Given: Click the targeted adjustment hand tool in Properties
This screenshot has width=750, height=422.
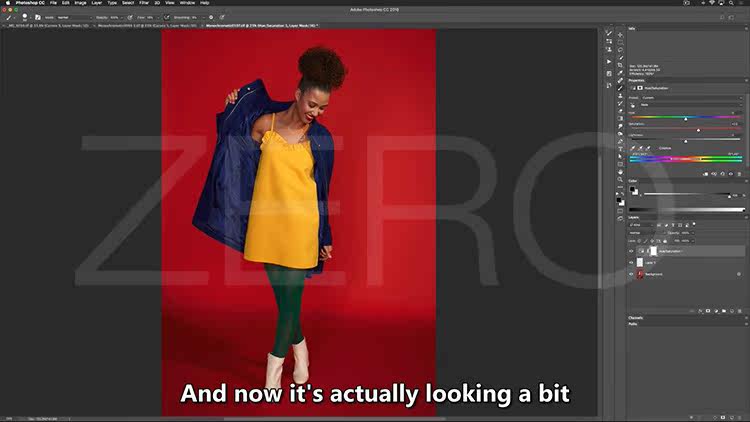Looking at the screenshot, I should pos(633,105).
